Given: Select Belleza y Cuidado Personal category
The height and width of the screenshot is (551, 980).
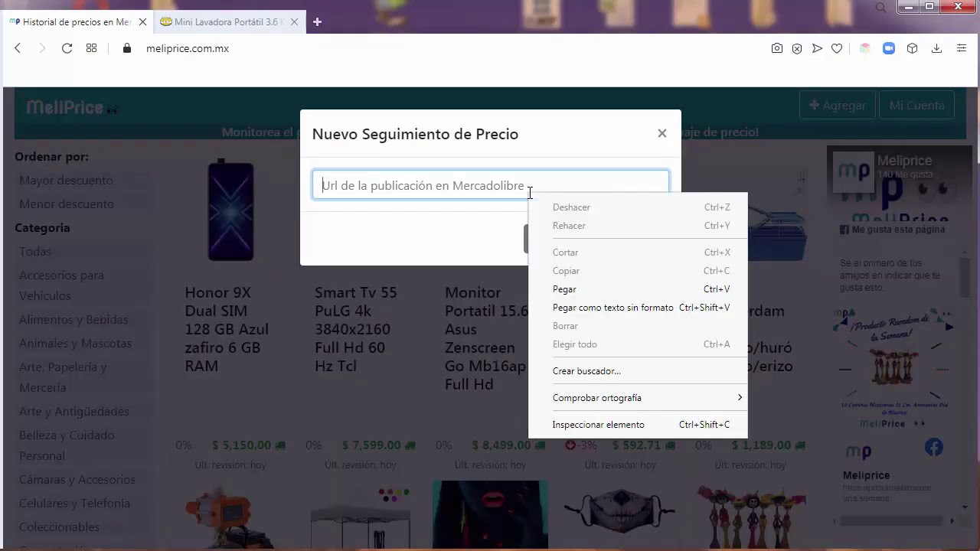Looking at the screenshot, I should pos(67,445).
